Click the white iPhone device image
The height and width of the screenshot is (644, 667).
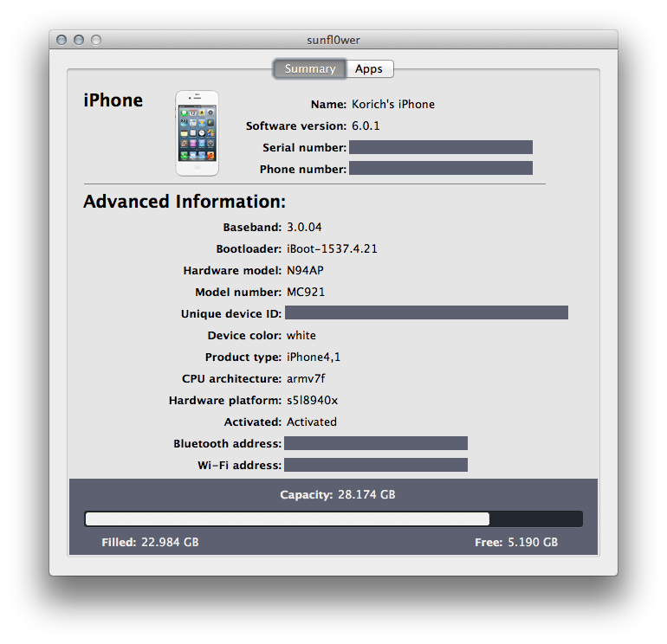pos(197,133)
